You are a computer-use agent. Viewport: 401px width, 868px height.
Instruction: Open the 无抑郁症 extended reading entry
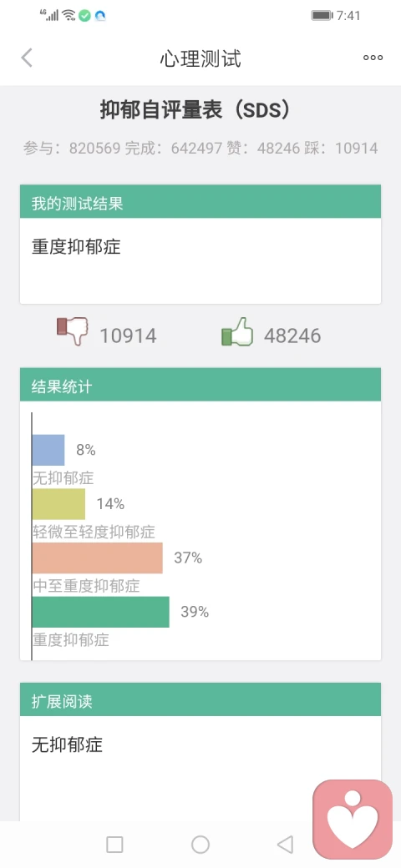[x=67, y=744]
